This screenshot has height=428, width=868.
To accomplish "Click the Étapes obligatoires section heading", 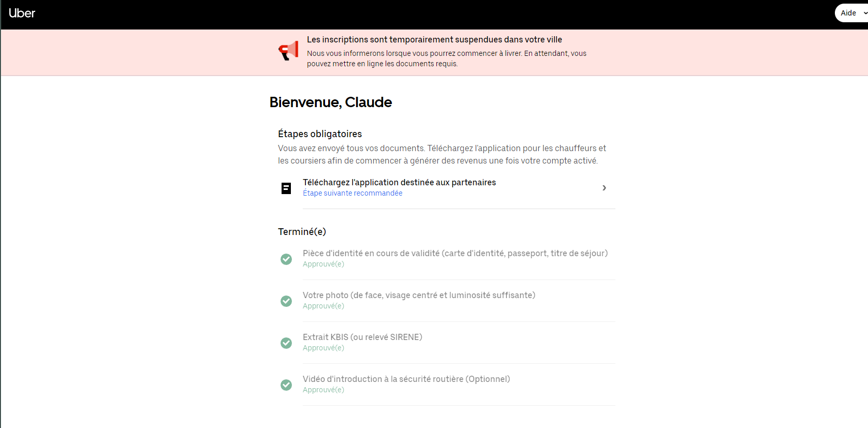I will click(320, 134).
